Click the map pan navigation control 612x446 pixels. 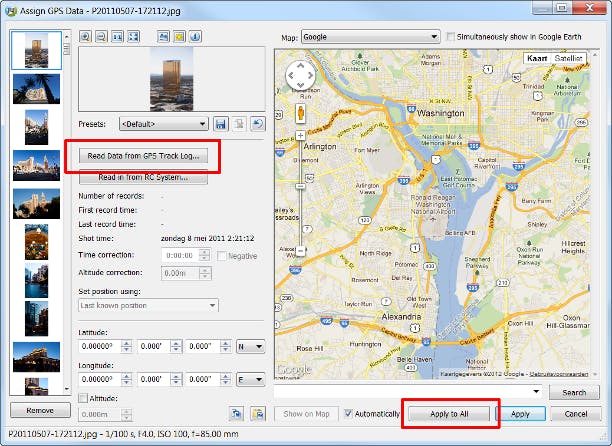click(x=300, y=75)
